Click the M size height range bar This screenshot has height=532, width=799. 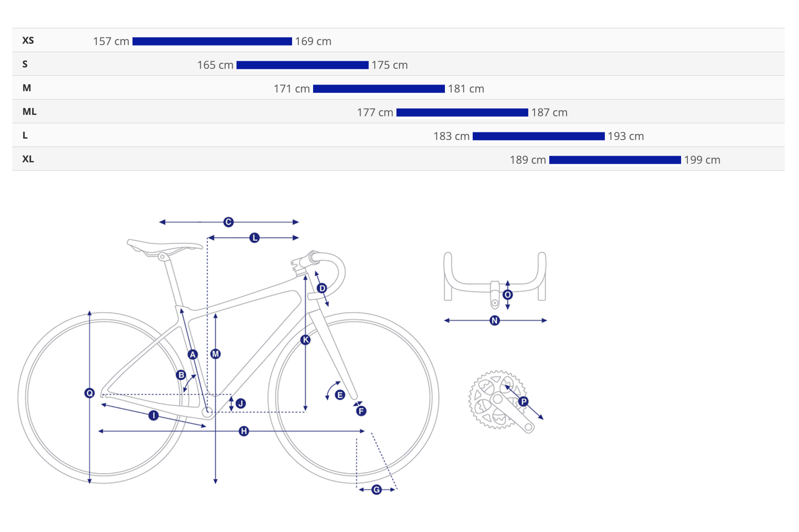[378, 89]
